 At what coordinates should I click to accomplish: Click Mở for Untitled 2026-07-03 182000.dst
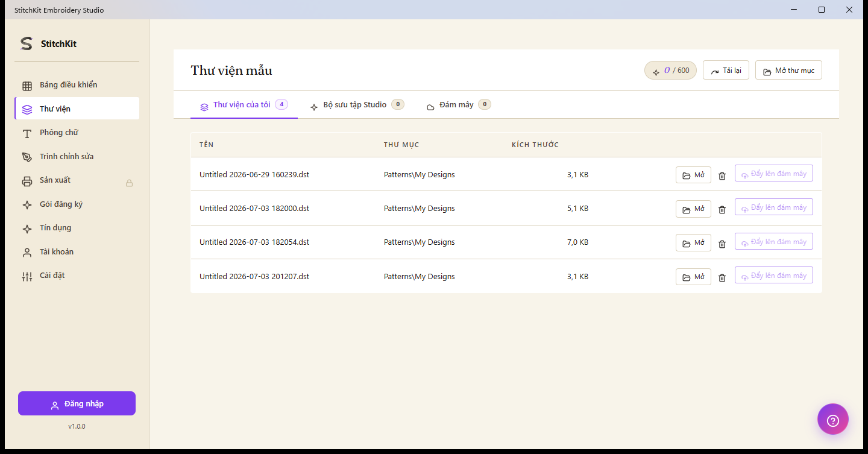coord(693,209)
